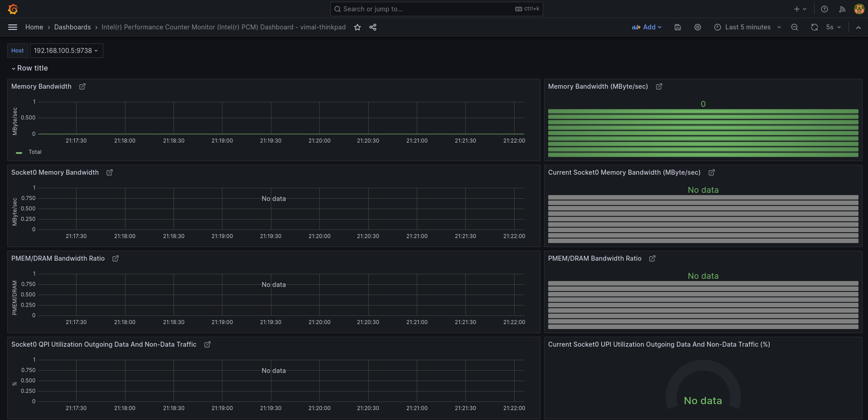This screenshot has height=420, width=868.
Task: Open the help icon in the top bar
Action: (824, 9)
